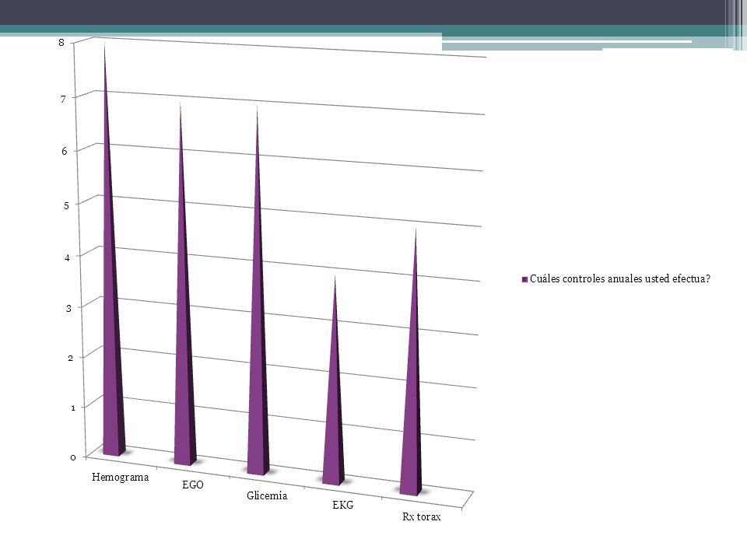Click the purple legend color swatch
Image resolution: width=747 pixels, height=560 pixels.
click(524, 279)
